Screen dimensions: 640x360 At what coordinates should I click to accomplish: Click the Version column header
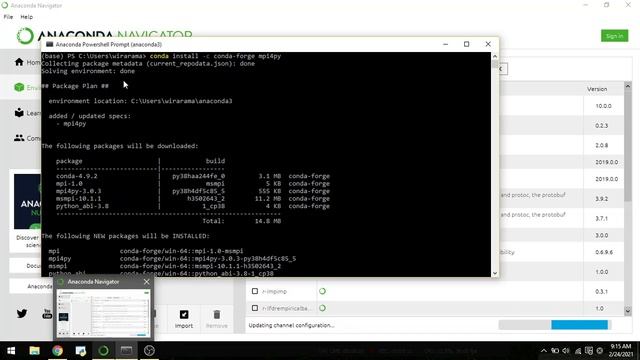pyautogui.click(x=597, y=89)
